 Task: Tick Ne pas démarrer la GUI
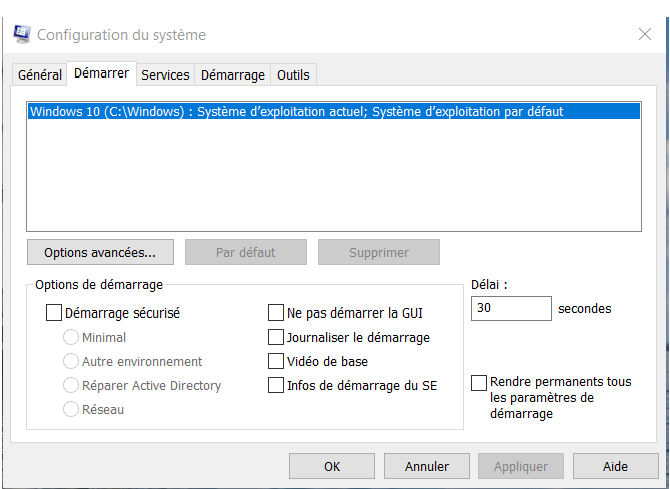(276, 313)
